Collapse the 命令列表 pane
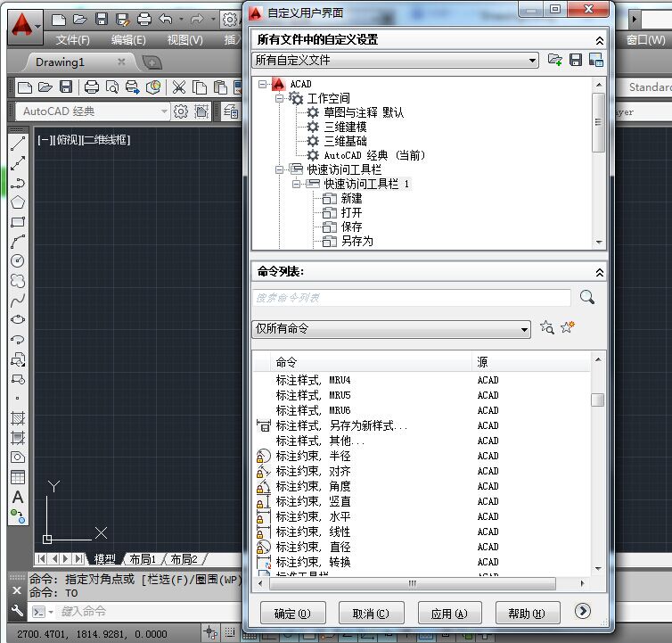The image size is (672, 643). (599, 272)
